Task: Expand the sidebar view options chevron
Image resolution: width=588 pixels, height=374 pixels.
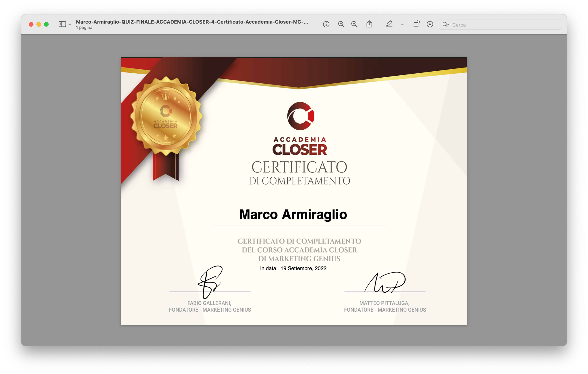Action: (x=69, y=25)
